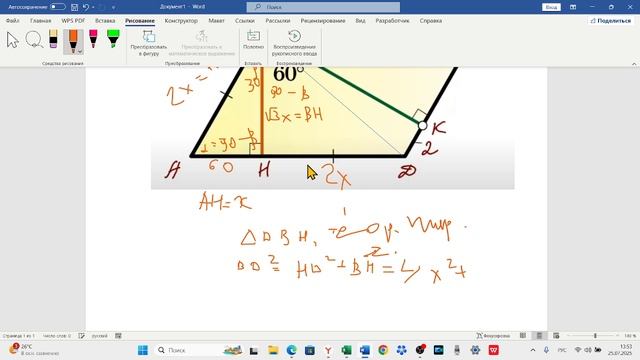640x360 pixels.
Task: Open Google Chrome from taskbar
Action: [383, 350]
